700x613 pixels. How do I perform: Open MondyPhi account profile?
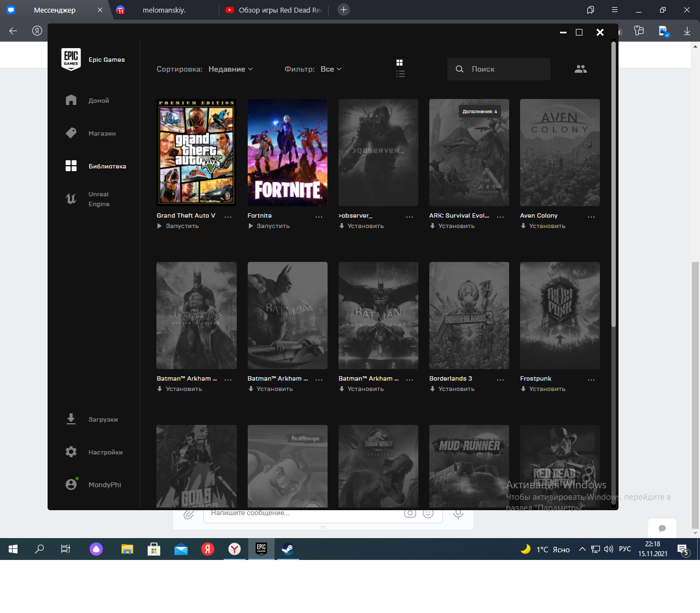click(94, 484)
